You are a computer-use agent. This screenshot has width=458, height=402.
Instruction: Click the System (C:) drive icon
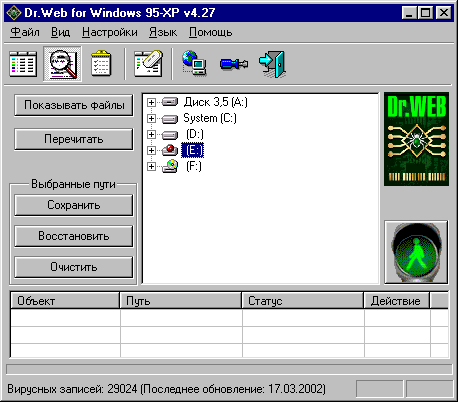[170, 118]
